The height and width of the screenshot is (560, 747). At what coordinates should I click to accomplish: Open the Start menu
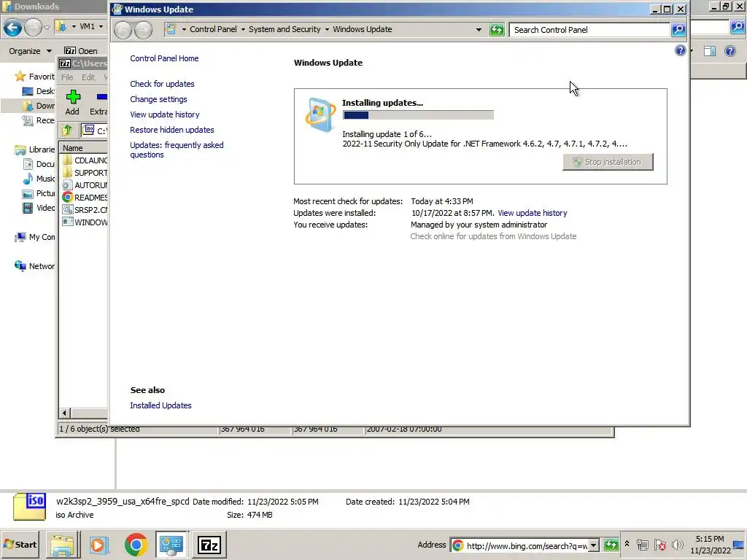(x=20, y=544)
